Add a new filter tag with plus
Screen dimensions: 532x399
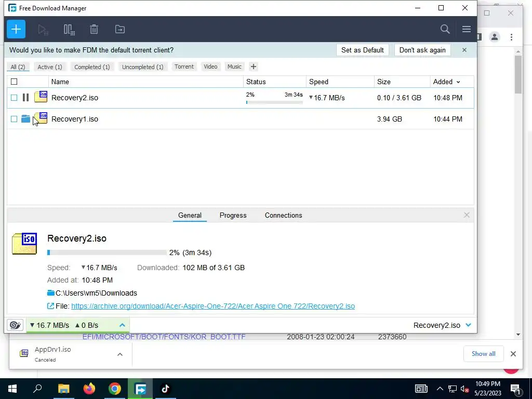point(253,67)
